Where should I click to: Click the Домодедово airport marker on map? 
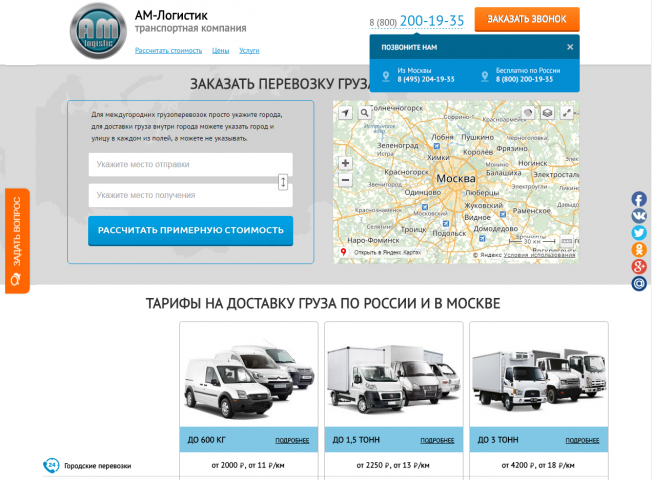coord(482,239)
